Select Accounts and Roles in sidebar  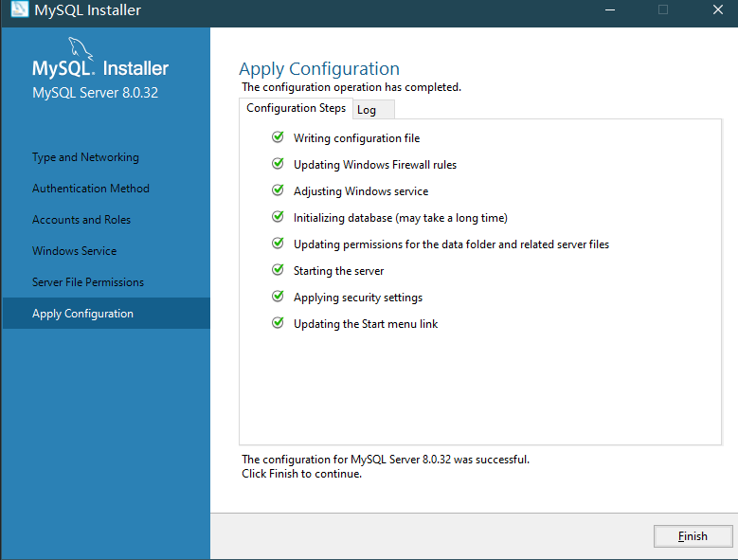coord(81,220)
